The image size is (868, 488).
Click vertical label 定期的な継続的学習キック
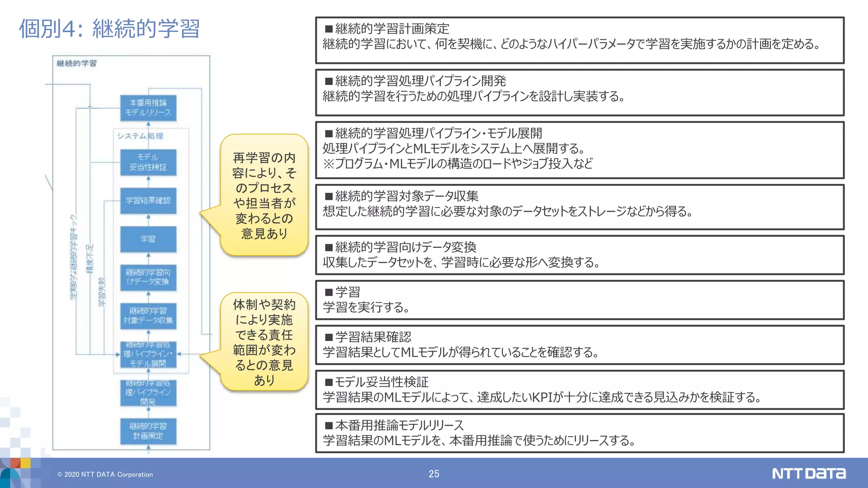74,257
